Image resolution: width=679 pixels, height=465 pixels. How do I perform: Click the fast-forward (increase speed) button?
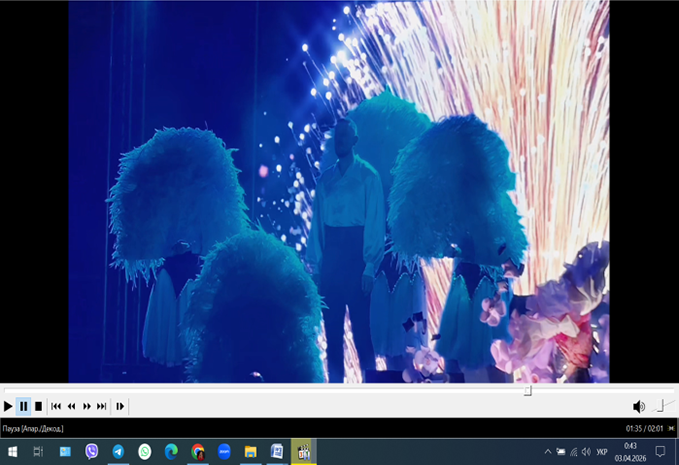tap(87, 406)
